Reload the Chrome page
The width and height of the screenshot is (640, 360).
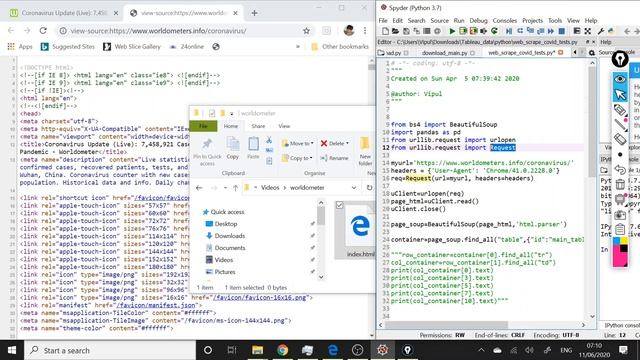43,31
